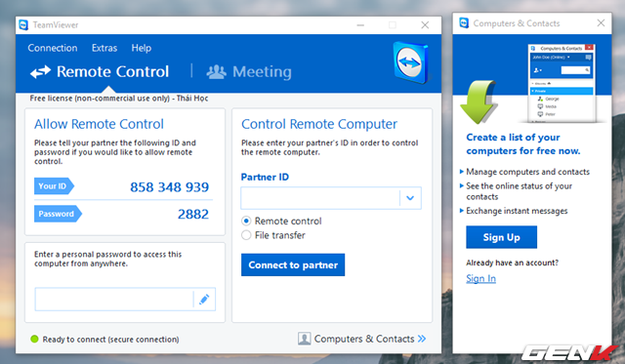Screen dimensions: 625x364
Task: Click the Control Remote Computer heading
Action: coord(319,124)
